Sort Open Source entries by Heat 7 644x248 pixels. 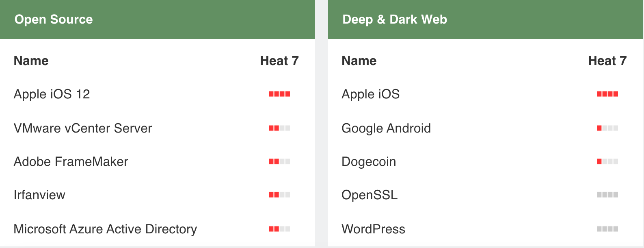click(x=280, y=61)
